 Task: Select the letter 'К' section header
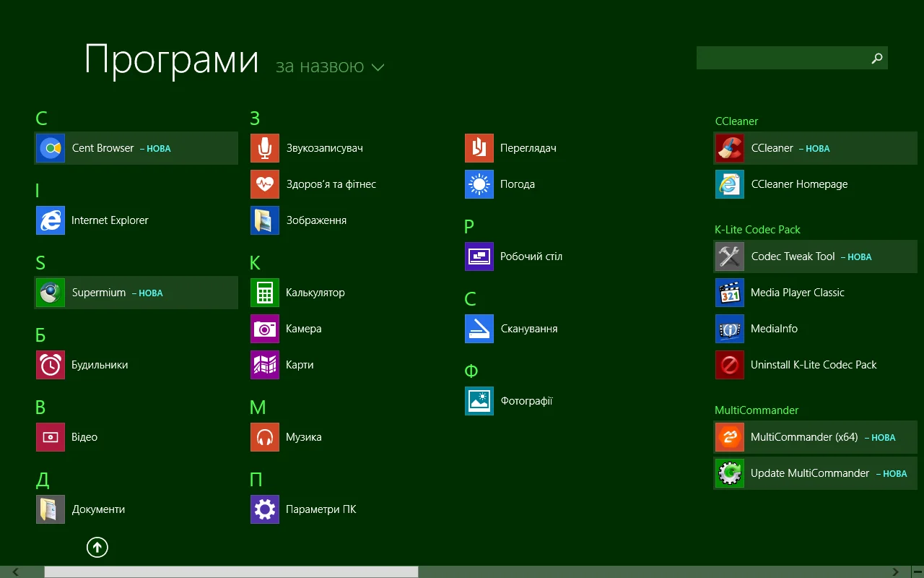(255, 263)
